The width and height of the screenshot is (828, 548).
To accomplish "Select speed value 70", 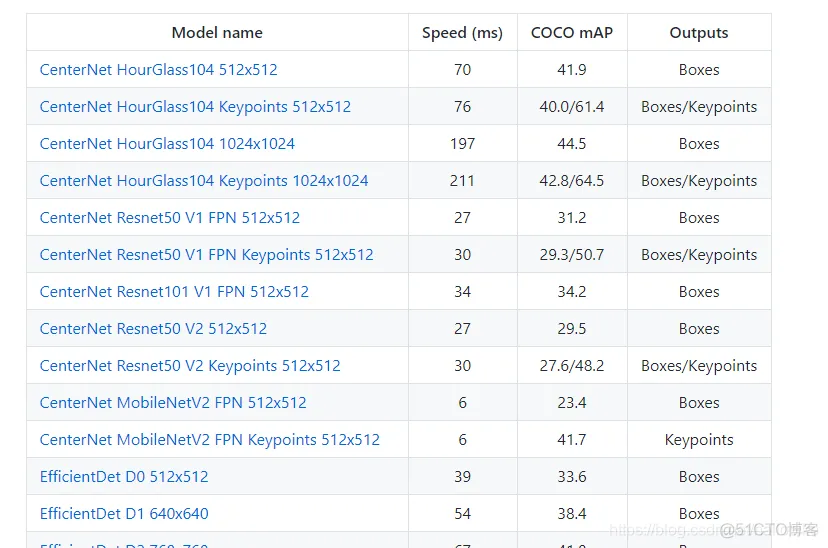I will (463, 70).
